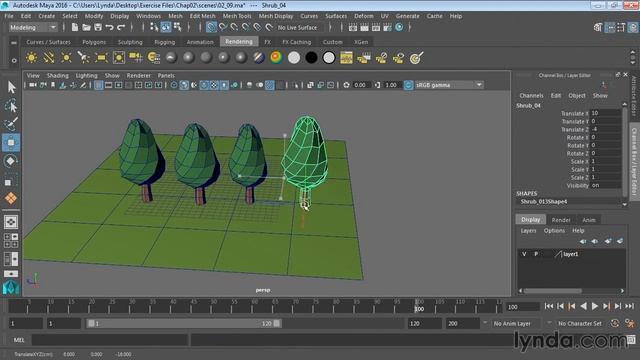The width and height of the screenshot is (640, 360).
Task: Play the animation forwards
Action: [x=595, y=306]
